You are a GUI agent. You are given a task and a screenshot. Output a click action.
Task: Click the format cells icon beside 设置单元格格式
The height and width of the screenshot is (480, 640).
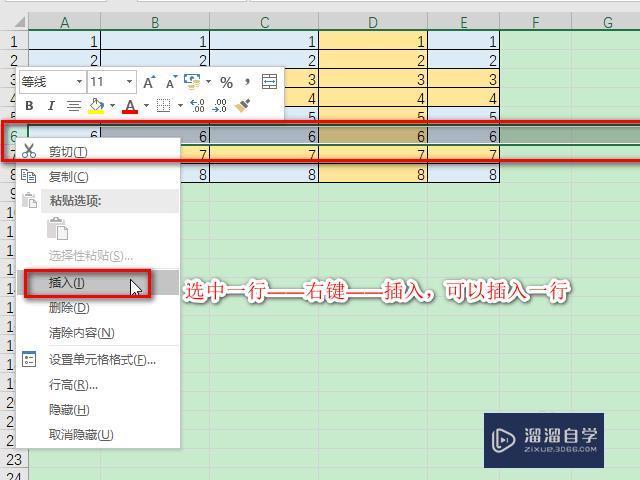(29, 359)
